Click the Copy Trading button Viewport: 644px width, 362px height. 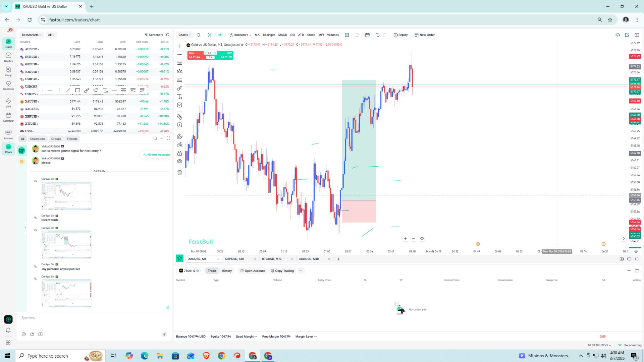click(x=282, y=271)
